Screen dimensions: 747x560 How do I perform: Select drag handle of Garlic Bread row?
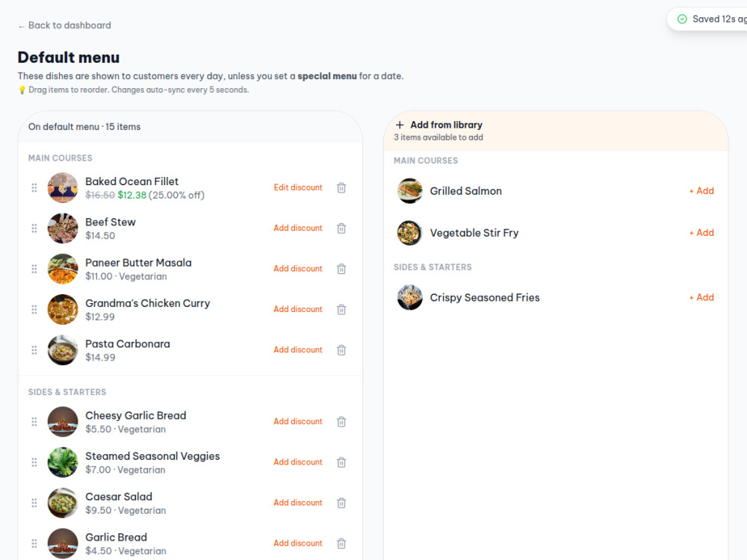tap(34, 544)
